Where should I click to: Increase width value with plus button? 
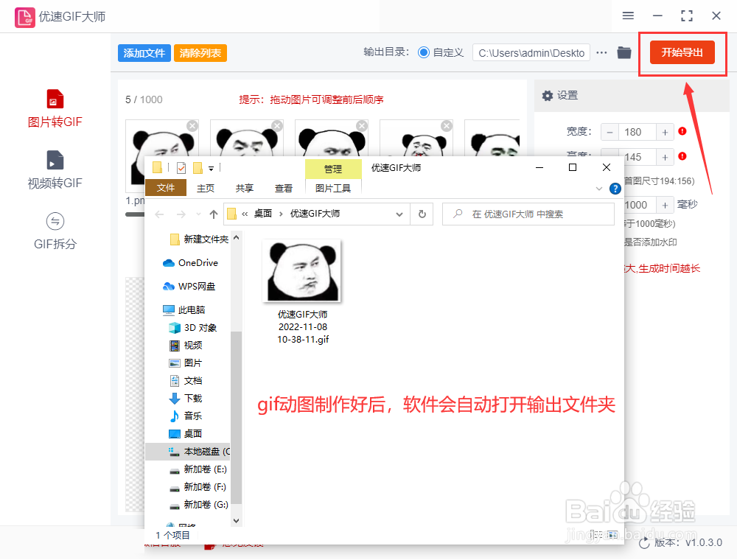coord(665,132)
